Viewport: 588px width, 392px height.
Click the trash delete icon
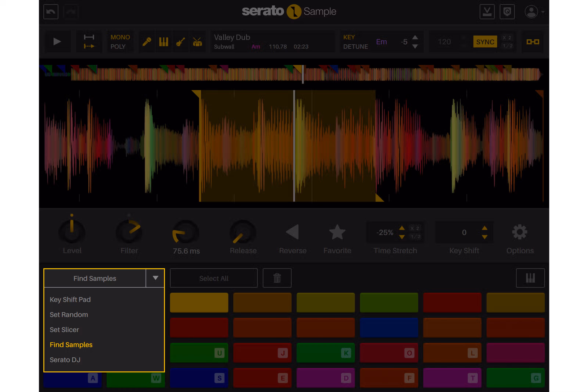[277, 278]
